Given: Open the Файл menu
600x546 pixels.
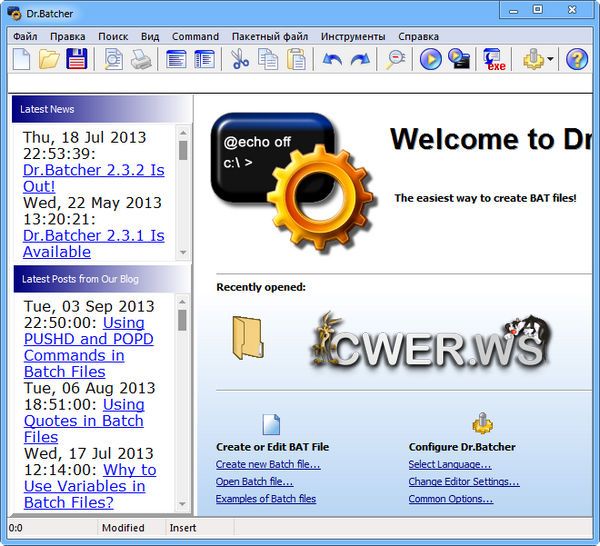Looking at the screenshot, I should click(x=25, y=36).
